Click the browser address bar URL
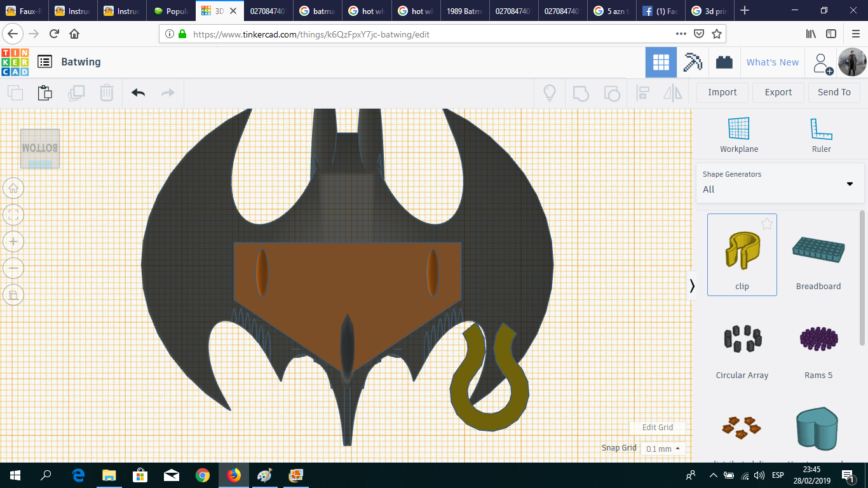 (x=311, y=34)
